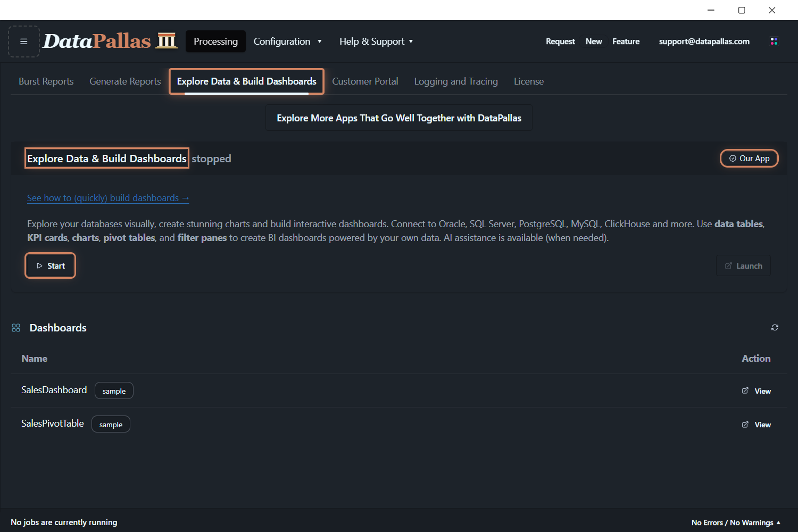Viewport: 798px width, 532px height.
Task: View the SalesDashboard dashboard
Action: (756, 391)
